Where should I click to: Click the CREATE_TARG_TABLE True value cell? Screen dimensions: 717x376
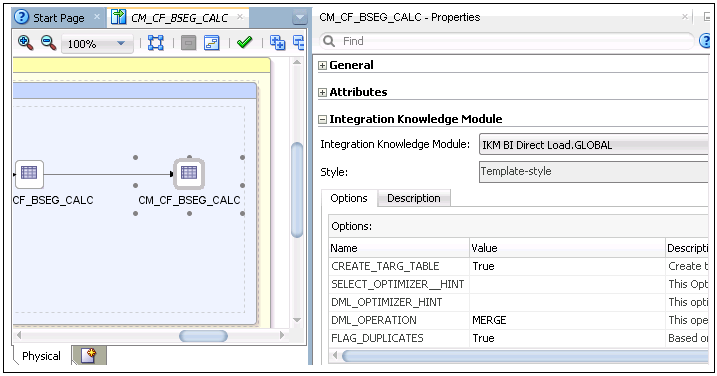point(567,266)
